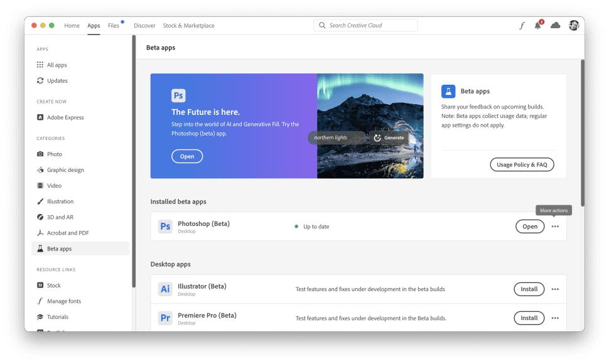The width and height of the screenshot is (609, 364).
Task: Click the main content vertical scrollbar
Action: 583,132
